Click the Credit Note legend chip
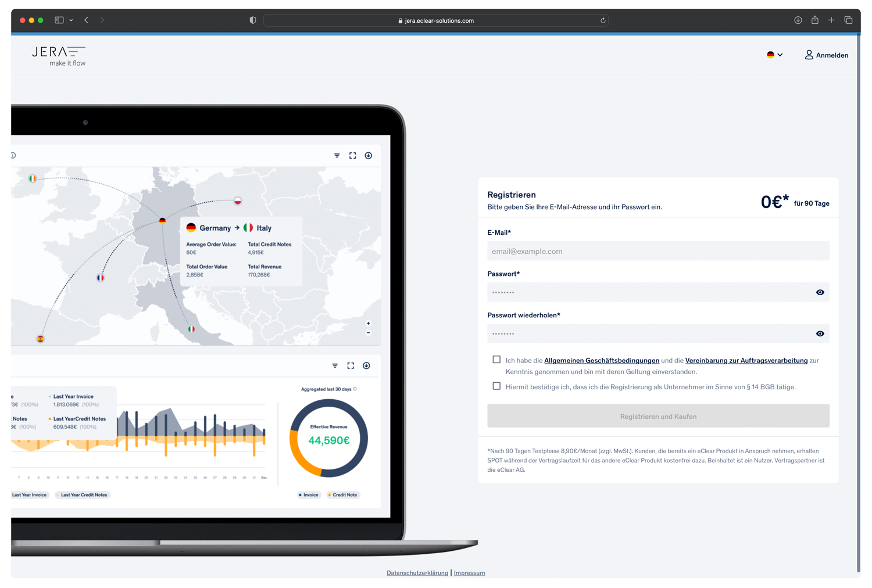 (343, 495)
